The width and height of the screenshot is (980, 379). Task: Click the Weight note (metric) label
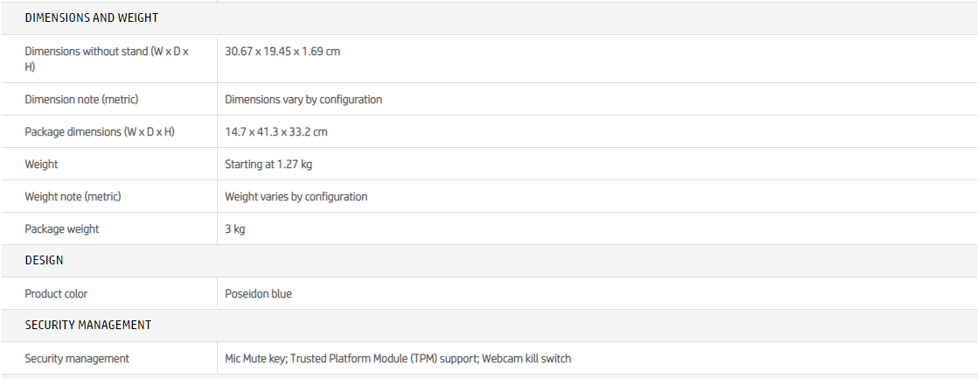pos(73,197)
